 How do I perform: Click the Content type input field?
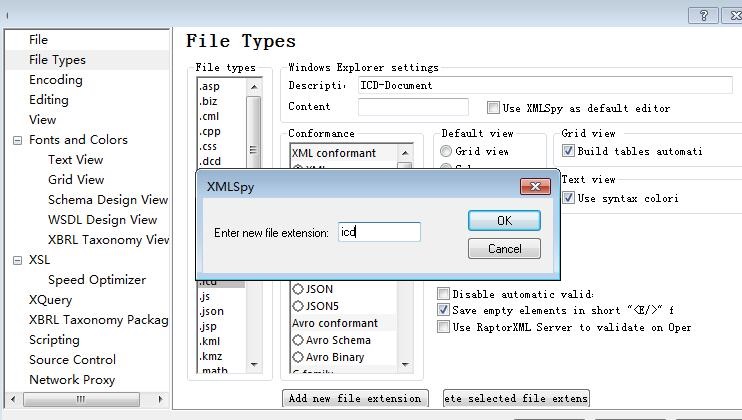pos(413,106)
